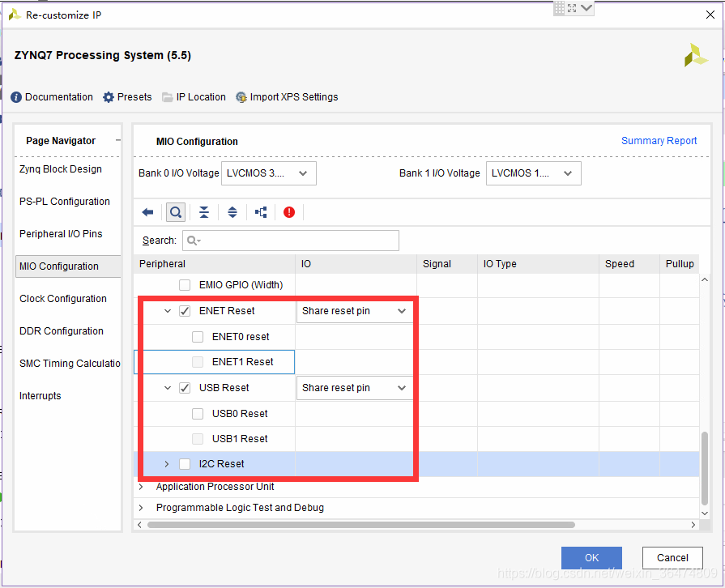Click the Cancel button
The height and width of the screenshot is (588, 725).
(x=672, y=558)
